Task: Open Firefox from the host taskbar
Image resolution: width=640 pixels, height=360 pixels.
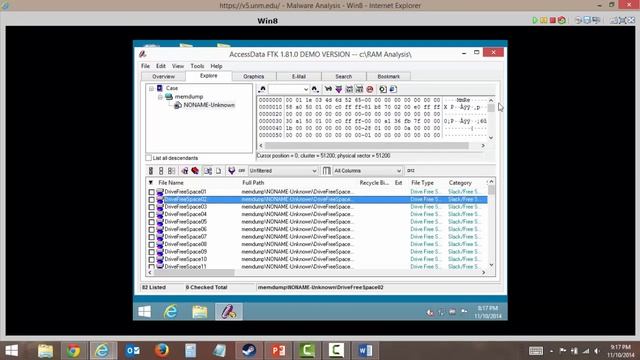Action: 162,351
